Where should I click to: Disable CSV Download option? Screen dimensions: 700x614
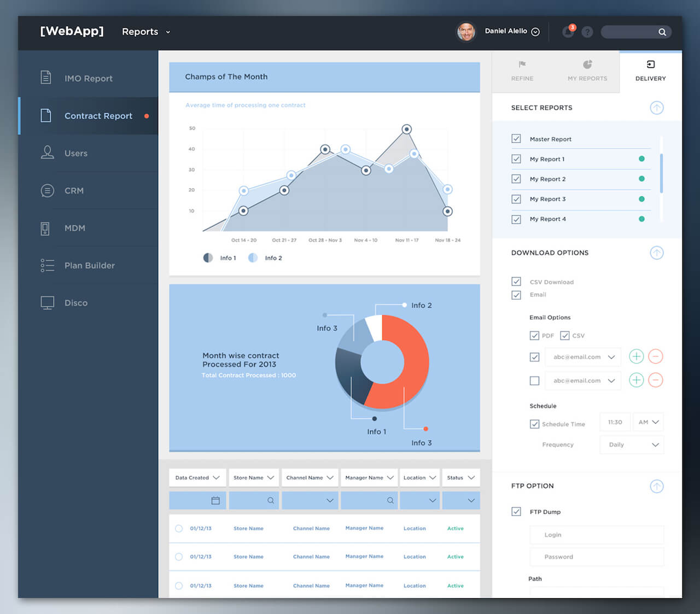point(516,282)
